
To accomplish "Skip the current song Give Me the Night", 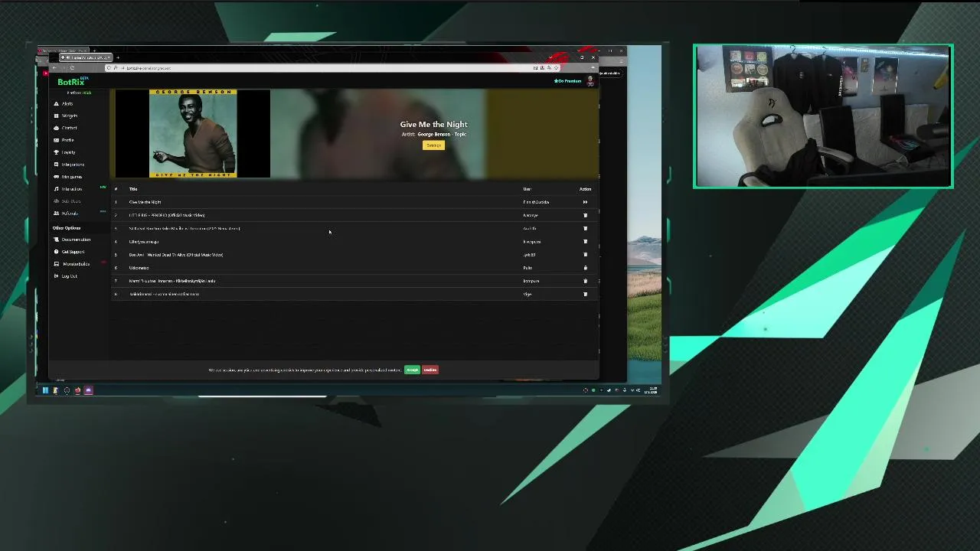I will click(585, 202).
